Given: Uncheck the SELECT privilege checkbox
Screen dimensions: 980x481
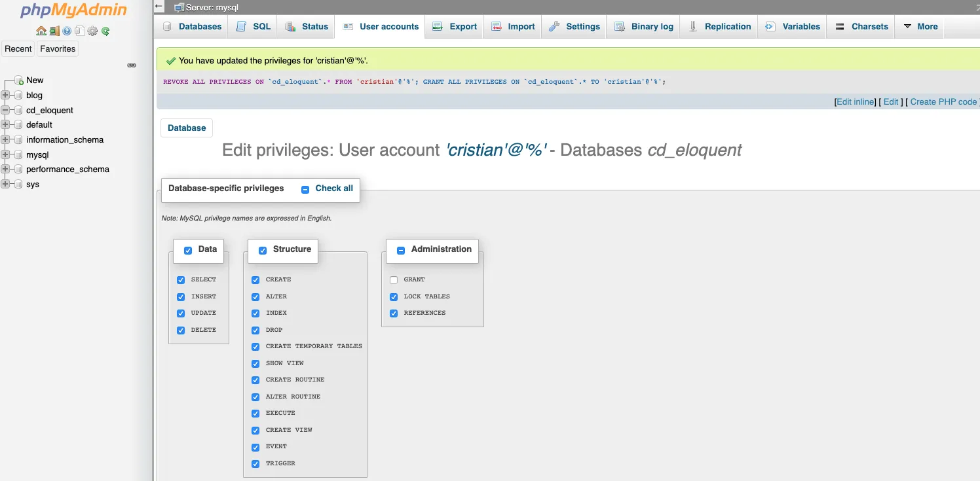Looking at the screenshot, I should click(x=181, y=280).
